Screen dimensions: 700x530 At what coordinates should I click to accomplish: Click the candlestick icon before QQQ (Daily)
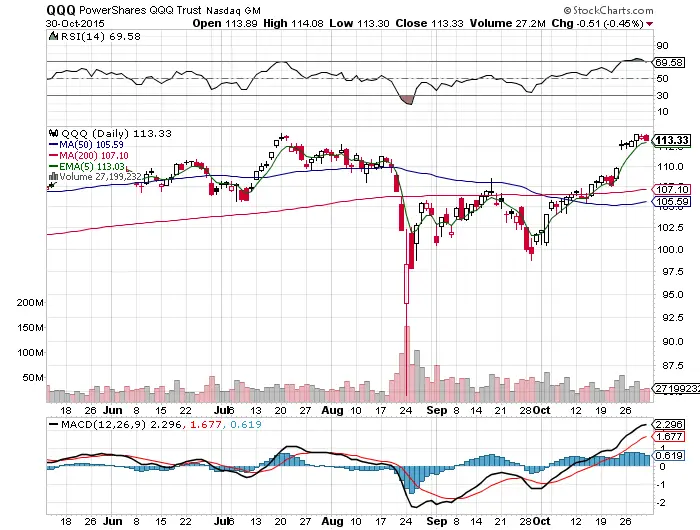pos(54,133)
